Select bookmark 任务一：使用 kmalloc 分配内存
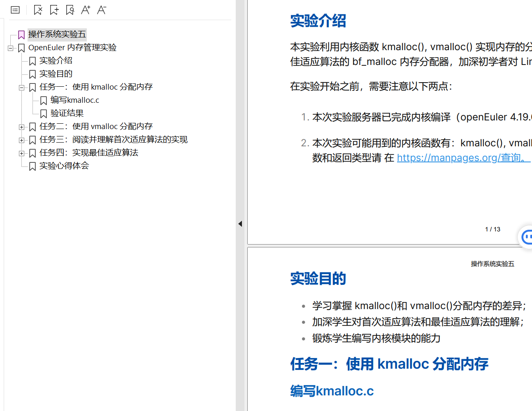This screenshot has width=532, height=411. coord(96,87)
